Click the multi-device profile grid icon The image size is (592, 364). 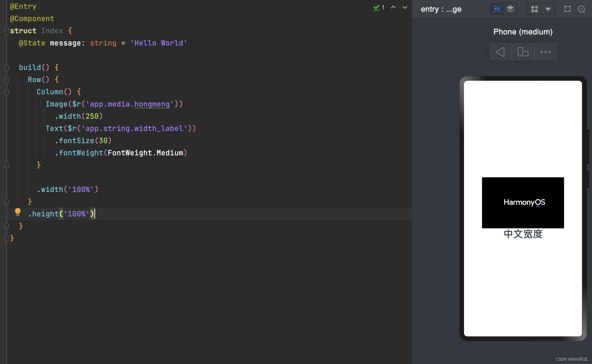[535, 9]
